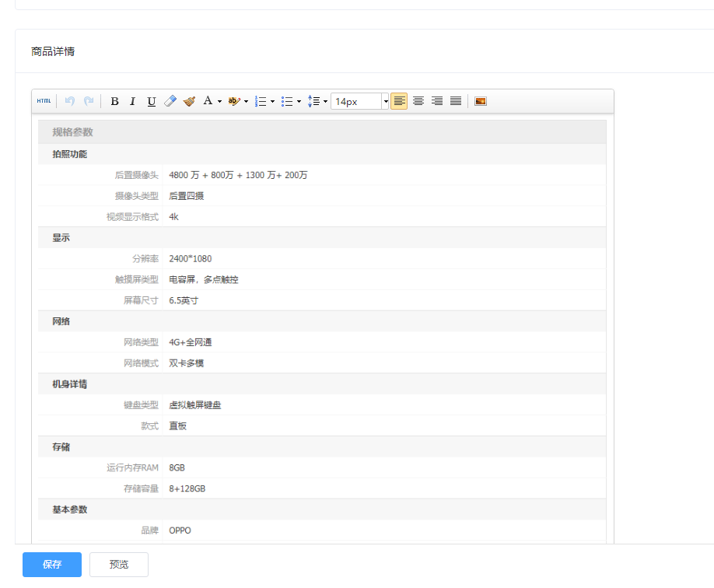This screenshot has width=714, height=588.
Task: Open bullet list style dropdown
Action: (299, 102)
